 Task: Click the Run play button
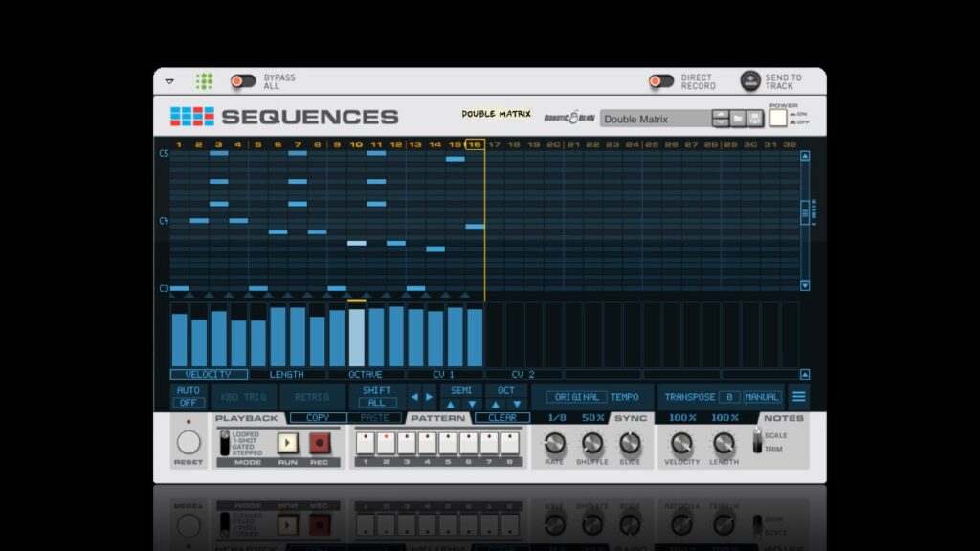point(287,443)
